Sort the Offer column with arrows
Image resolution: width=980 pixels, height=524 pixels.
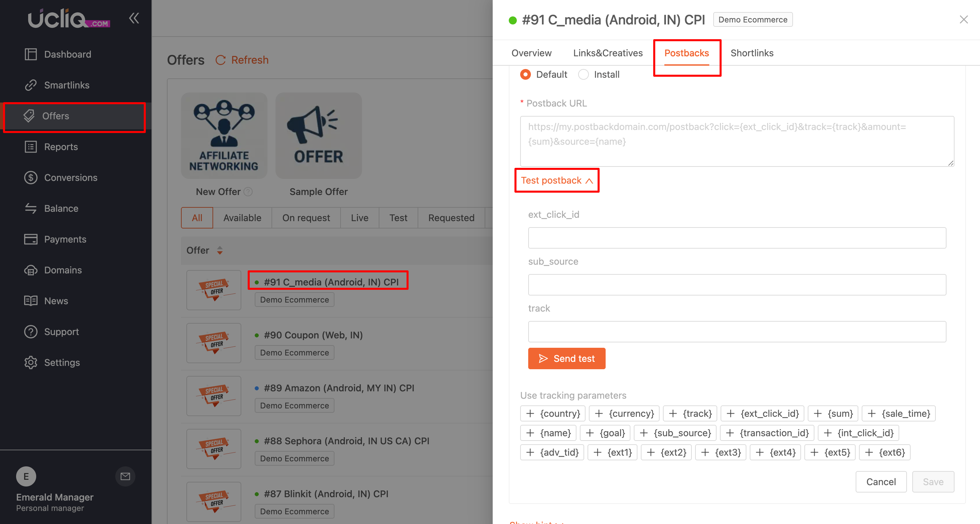pyautogui.click(x=220, y=250)
